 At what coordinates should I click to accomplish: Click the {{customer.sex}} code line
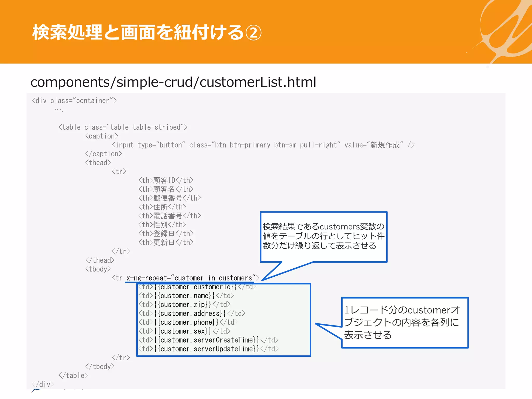pyautogui.click(x=184, y=331)
